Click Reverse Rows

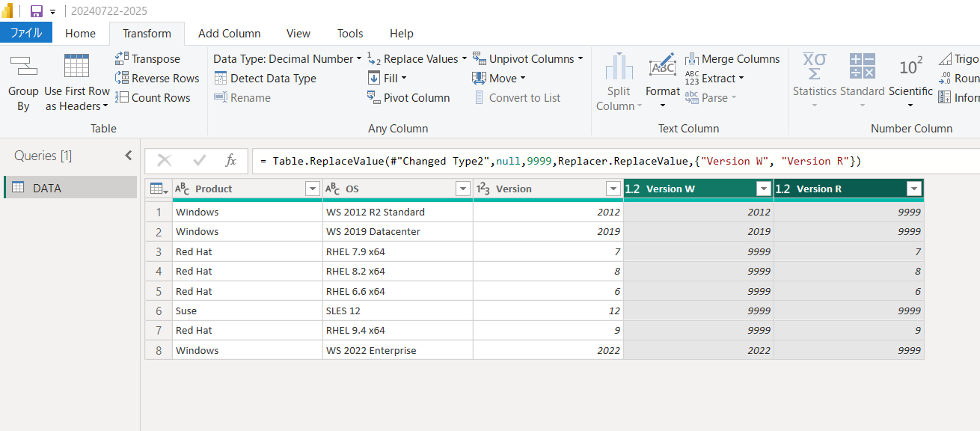tap(157, 78)
